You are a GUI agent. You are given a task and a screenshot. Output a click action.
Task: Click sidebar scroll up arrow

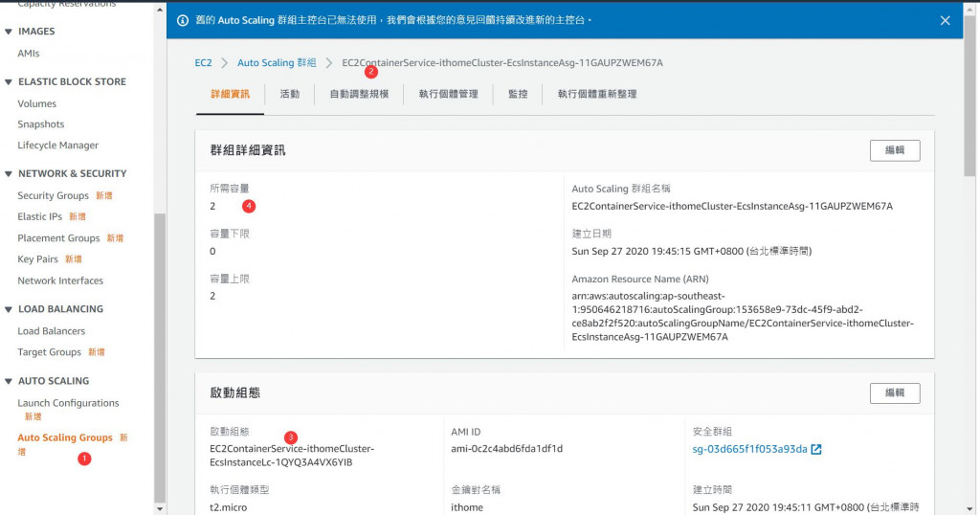pos(160,10)
